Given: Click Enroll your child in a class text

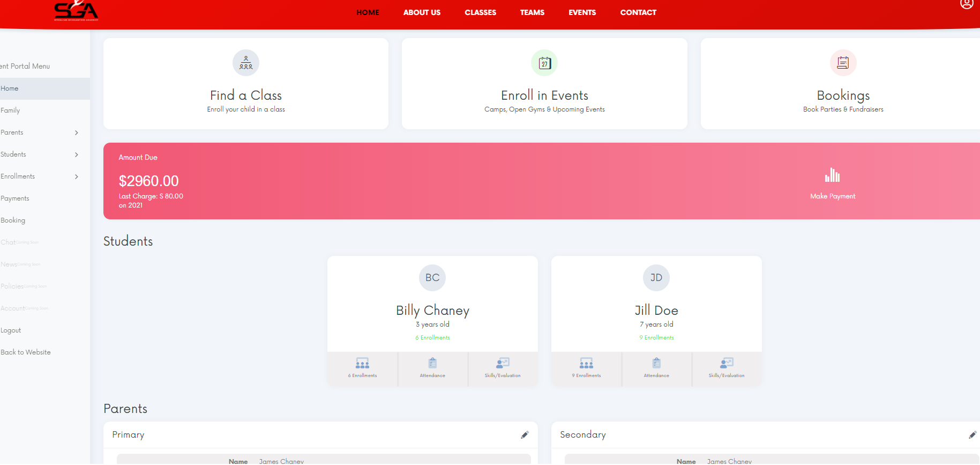Looking at the screenshot, I should (246, 109).
